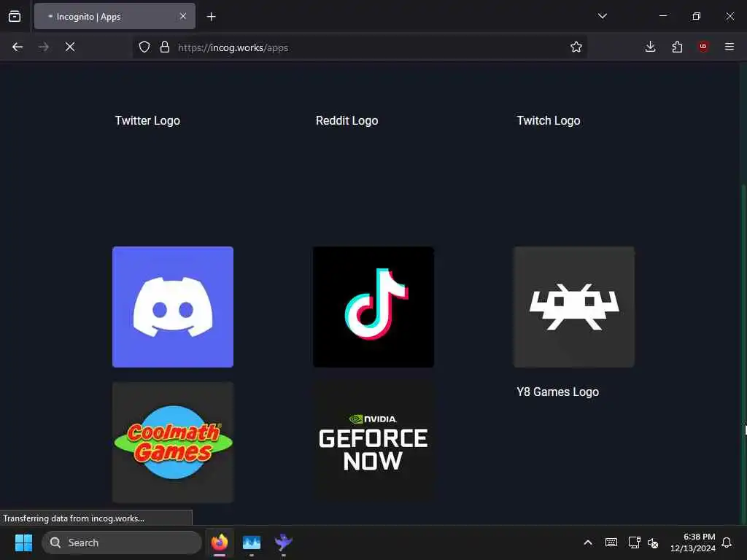This screenshot has height=560, width=747.
Task: Open Firefox tracking protection shield
Action: (x=144, y=47)
